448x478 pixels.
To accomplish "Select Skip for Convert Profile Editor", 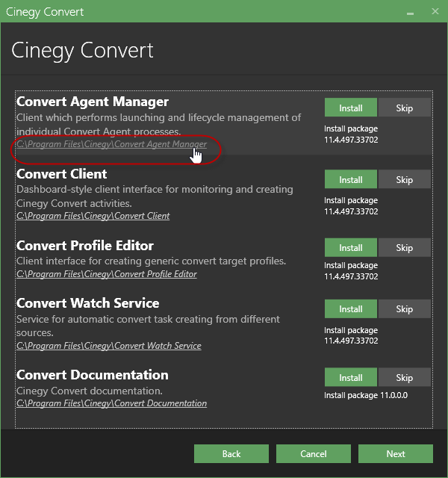I will coord(405,247).
